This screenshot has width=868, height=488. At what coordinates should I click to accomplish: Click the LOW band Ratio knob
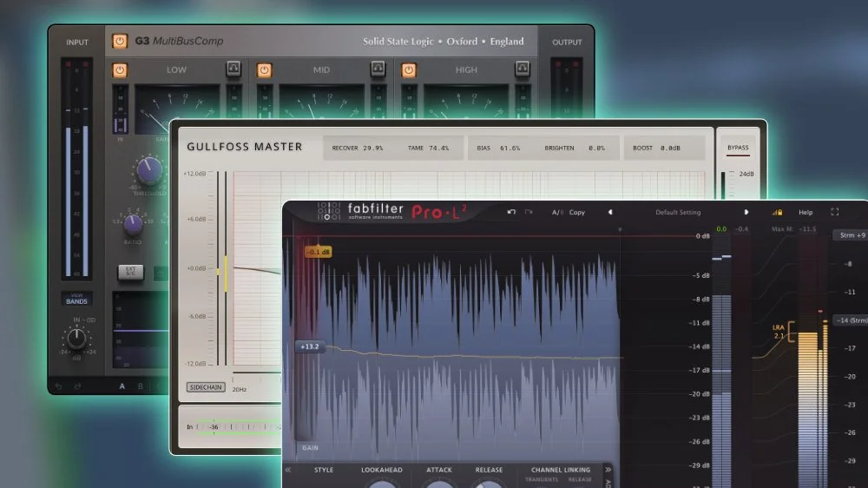(x=133, y=224)
